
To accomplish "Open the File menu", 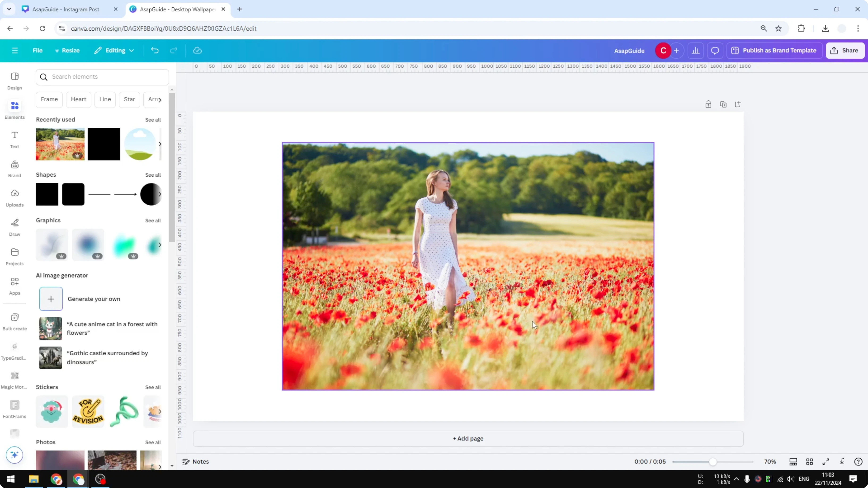I will click(x=38, y=50).
